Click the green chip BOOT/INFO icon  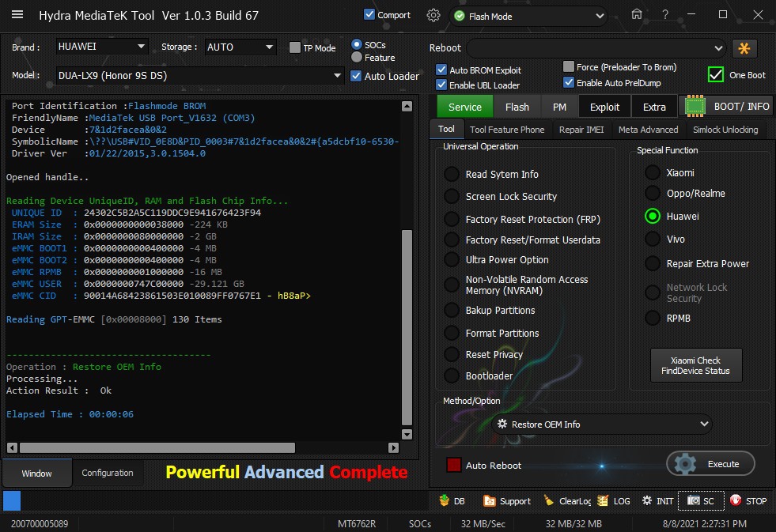point(695,106)
